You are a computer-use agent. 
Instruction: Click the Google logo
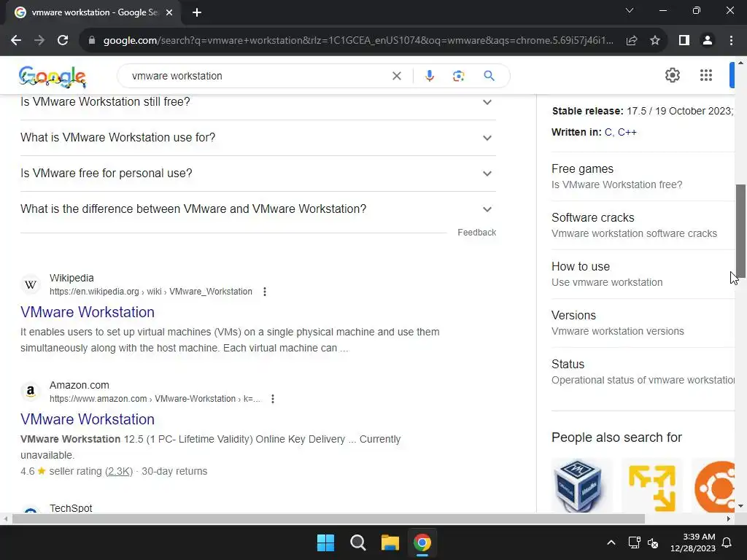[53, 77]
